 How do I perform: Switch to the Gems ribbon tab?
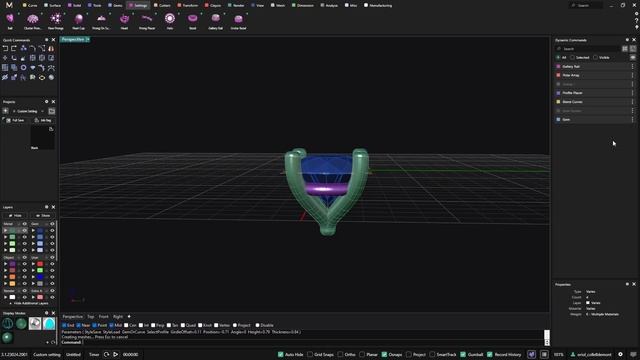pos(115,5)
